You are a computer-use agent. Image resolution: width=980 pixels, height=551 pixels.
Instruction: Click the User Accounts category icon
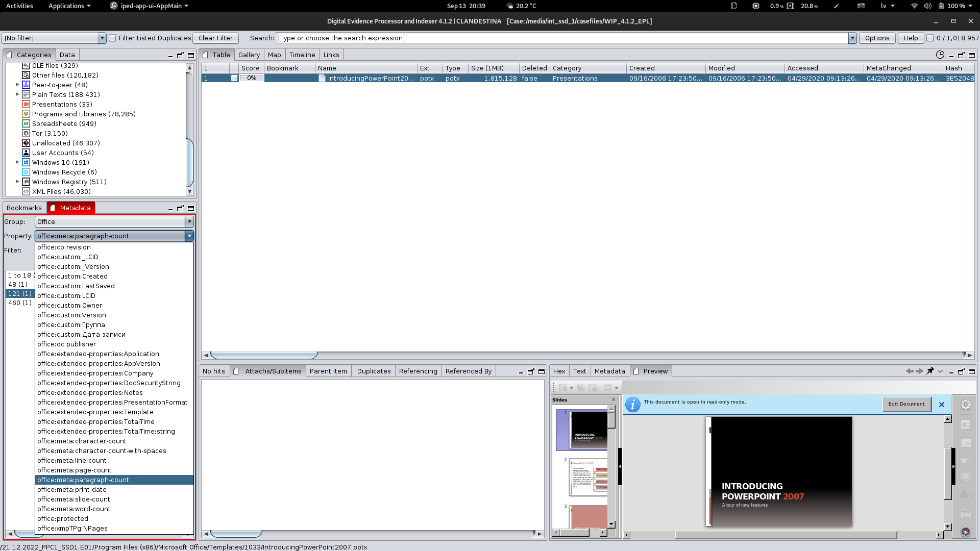26,153
